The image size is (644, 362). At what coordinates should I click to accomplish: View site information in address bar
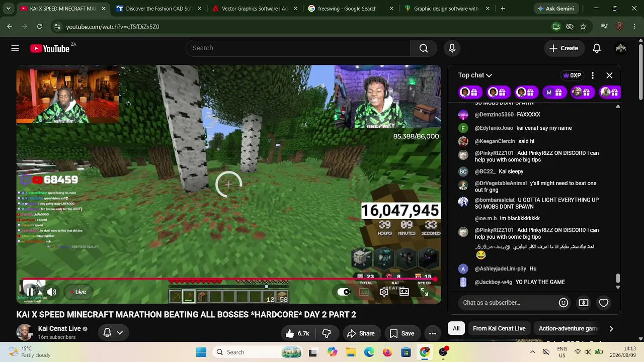point(57,27)
